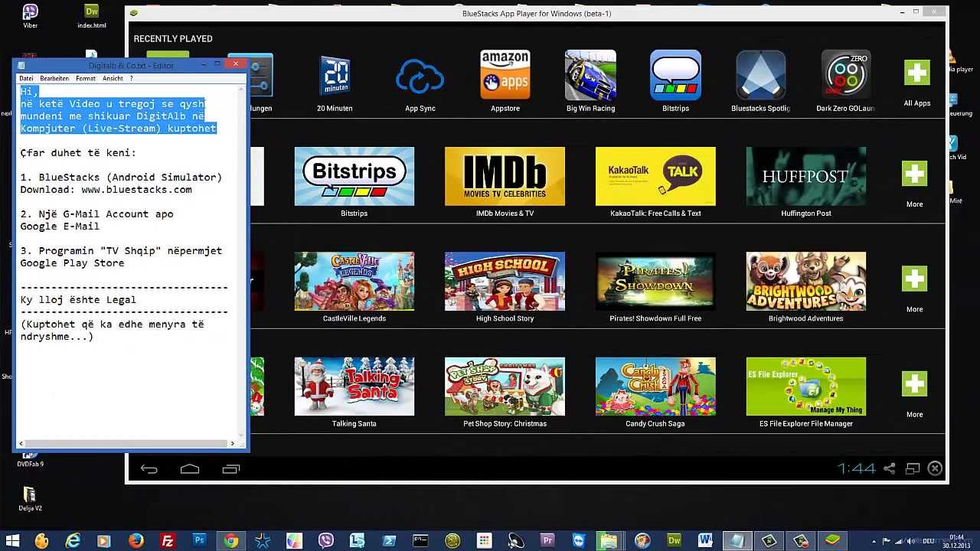
Task: Open Viber from the taskbar
Action: point(325,541)
